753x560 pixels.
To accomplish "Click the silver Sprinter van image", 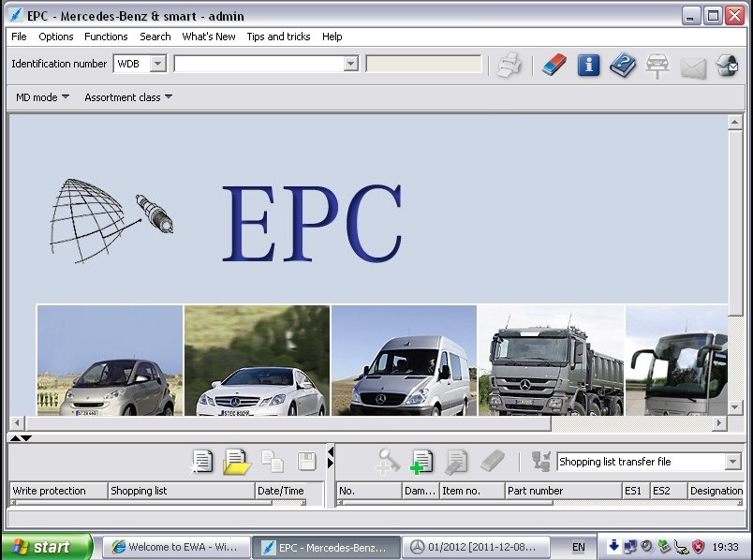I will pyautogui.click(x=404, y=361).
